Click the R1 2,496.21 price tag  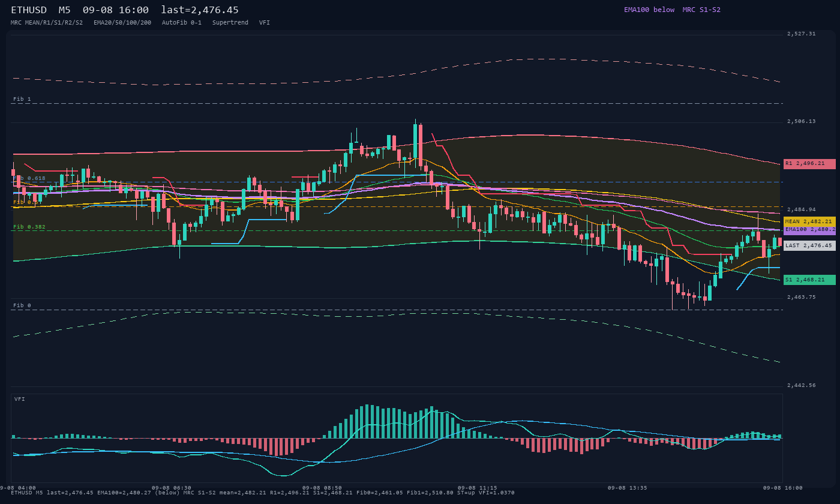[x=809, y=163]
